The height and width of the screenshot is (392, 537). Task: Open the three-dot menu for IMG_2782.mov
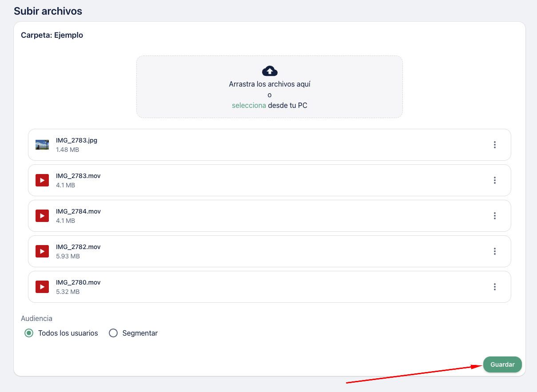tap(494, 251)
